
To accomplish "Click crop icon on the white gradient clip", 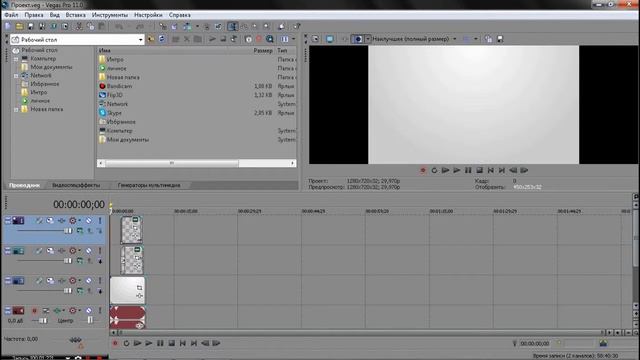I will coord(140,288).
